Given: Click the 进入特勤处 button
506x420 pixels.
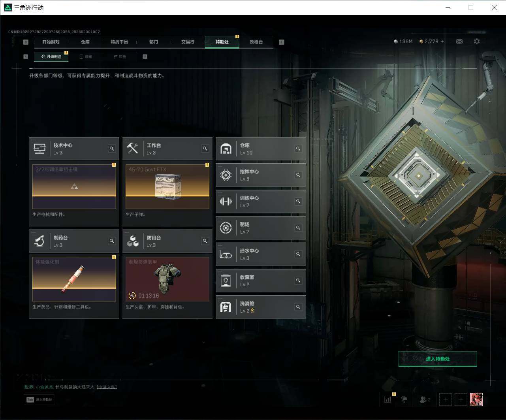Looking at the screenshot, I should point(438,359).
